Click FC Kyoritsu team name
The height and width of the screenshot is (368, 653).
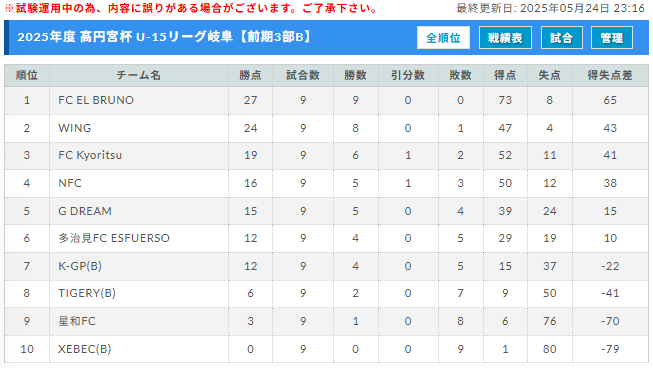(90, 155)
